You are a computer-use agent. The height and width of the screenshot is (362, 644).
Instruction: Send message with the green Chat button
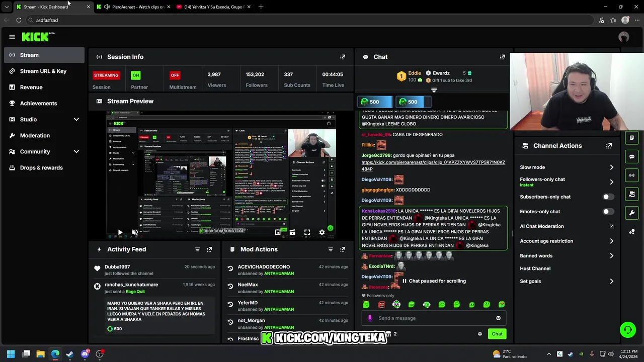click(x=497, y=334)
